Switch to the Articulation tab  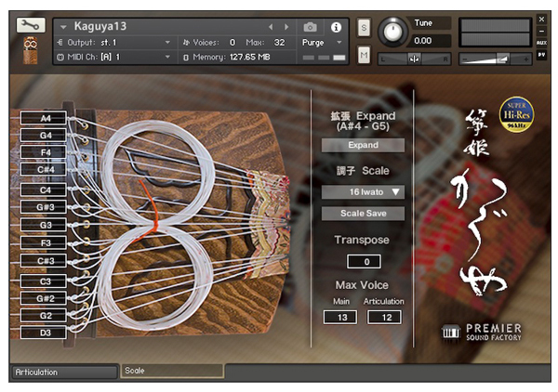click(64, 372)
